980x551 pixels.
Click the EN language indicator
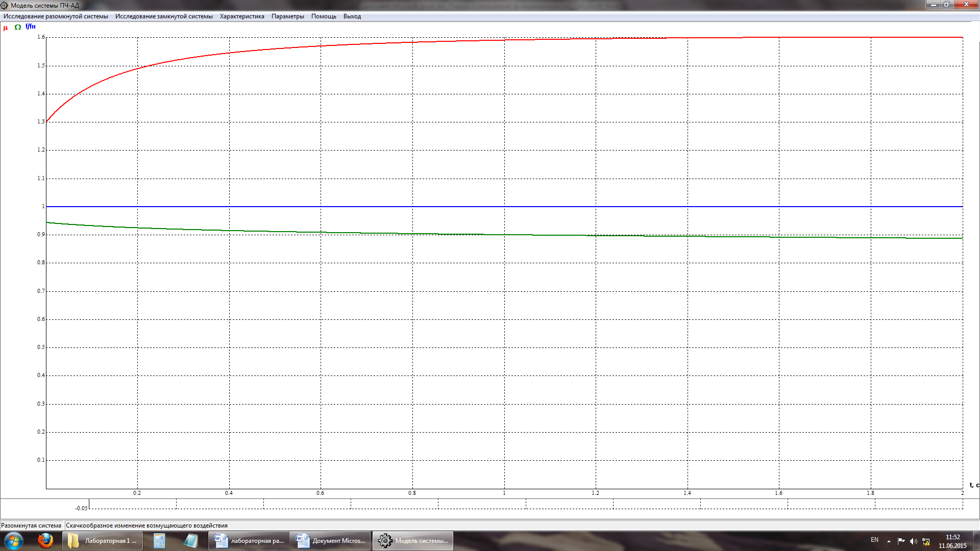874,540
